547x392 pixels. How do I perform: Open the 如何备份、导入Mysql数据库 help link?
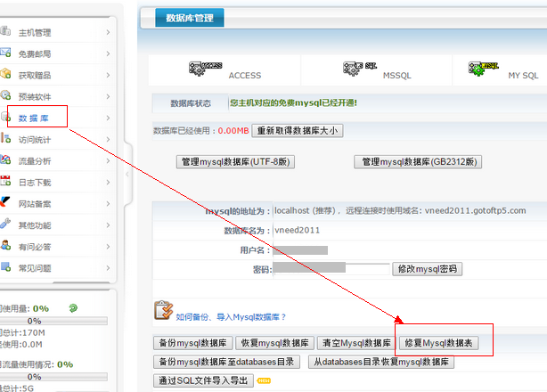[x=231, y=316]
